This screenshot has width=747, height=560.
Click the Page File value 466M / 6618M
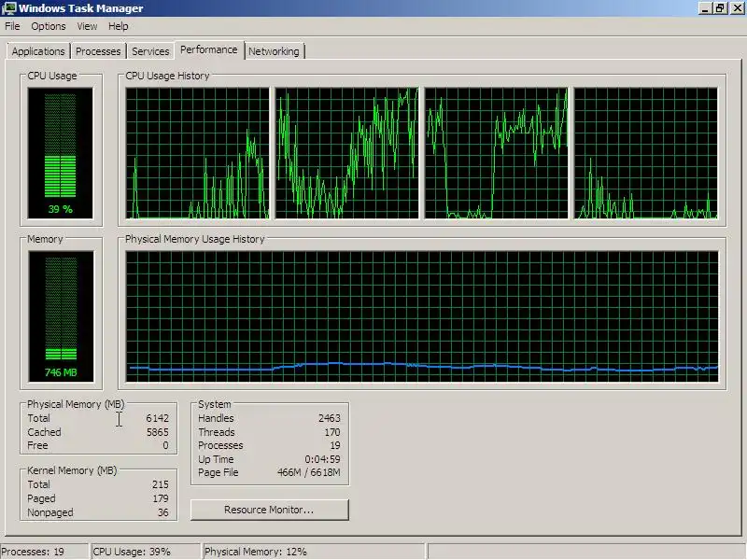pyautogui.click(x=309, y=472)
